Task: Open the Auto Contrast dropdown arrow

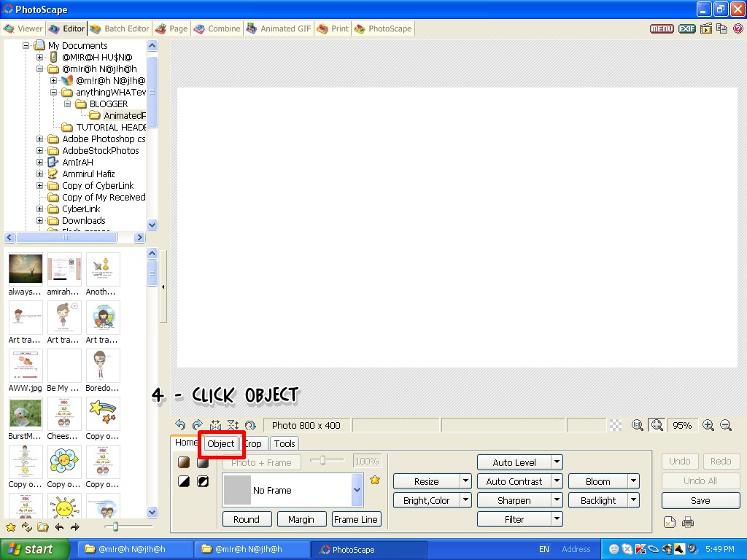Action: (557, 481)
